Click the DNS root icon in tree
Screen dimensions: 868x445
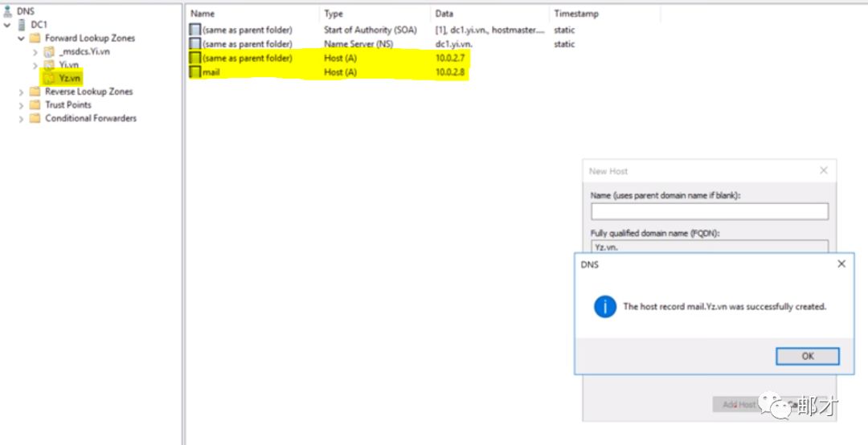[x=7, y=11]
